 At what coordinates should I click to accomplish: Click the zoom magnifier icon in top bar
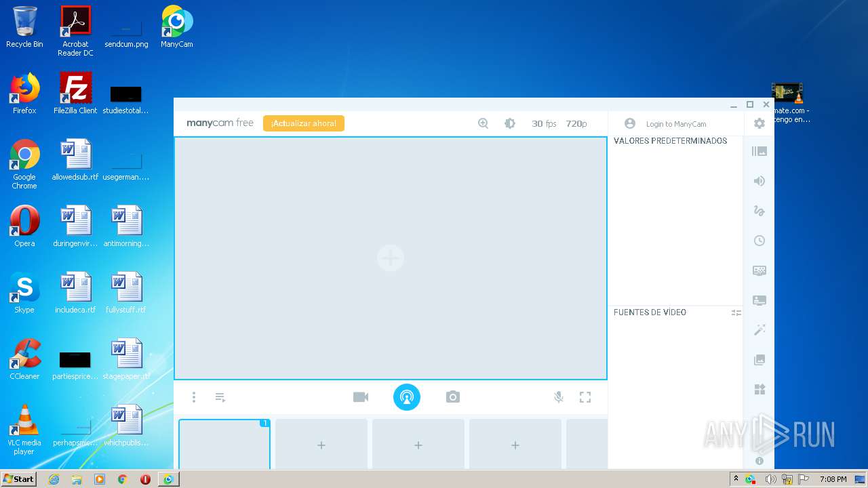pyautogui.click(x=483, y=123)
